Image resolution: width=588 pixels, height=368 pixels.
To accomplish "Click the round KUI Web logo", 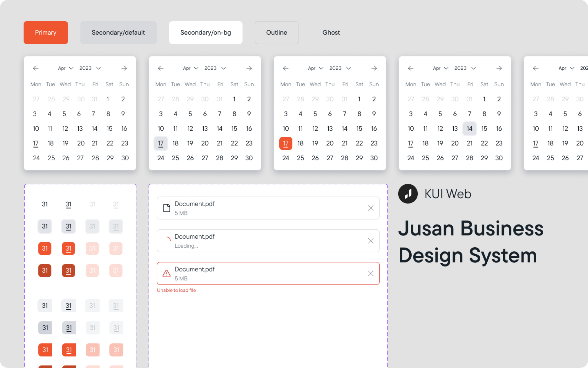I will click(x=408, y=194).
